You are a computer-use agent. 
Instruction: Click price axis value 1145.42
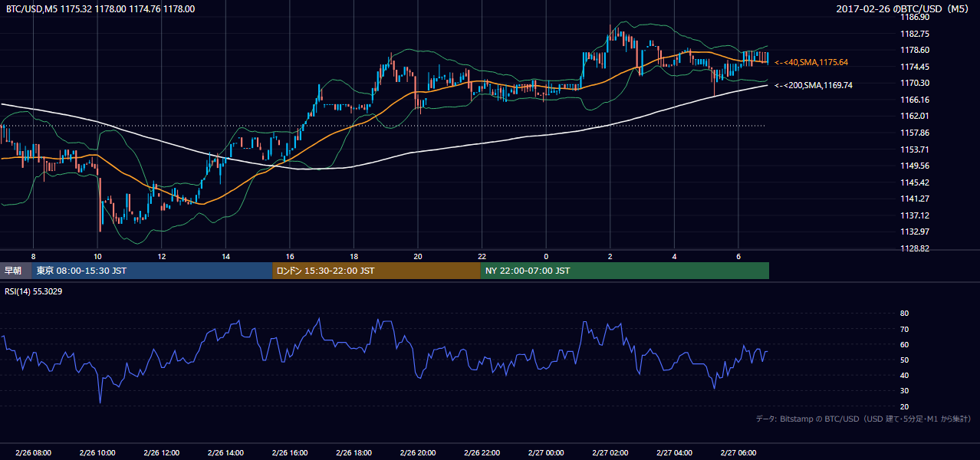tap(916, 182)
